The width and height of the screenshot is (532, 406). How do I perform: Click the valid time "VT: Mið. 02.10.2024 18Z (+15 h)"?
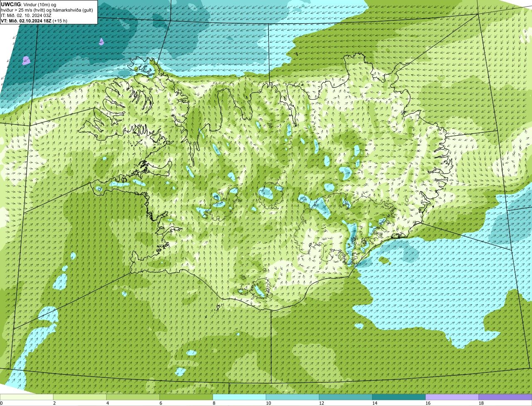34,20
